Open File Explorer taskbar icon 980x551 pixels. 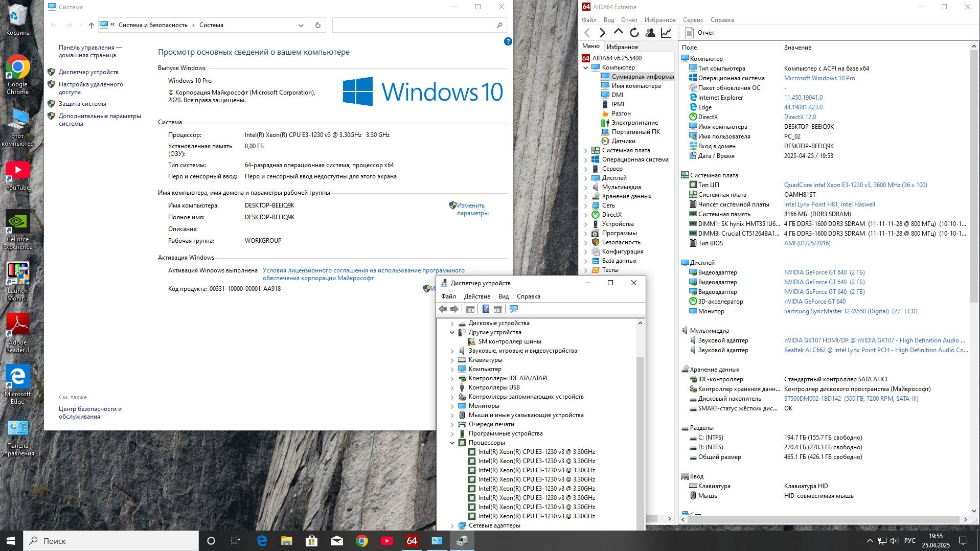(286, 541)
